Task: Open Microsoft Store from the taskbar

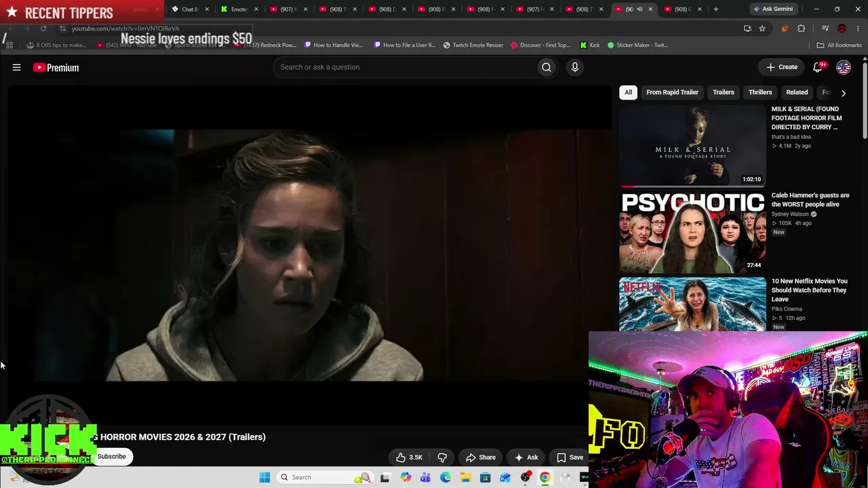Action: coord(485,477)
